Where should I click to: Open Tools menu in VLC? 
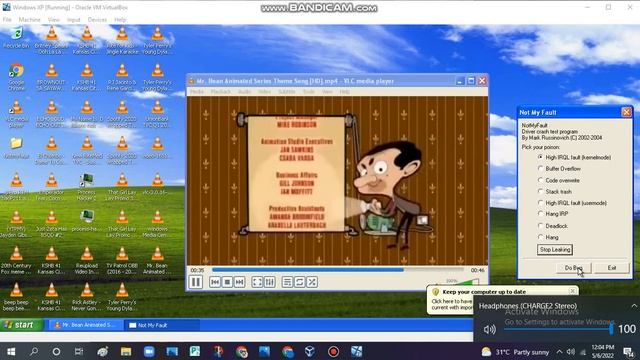[x=309, y=92]
